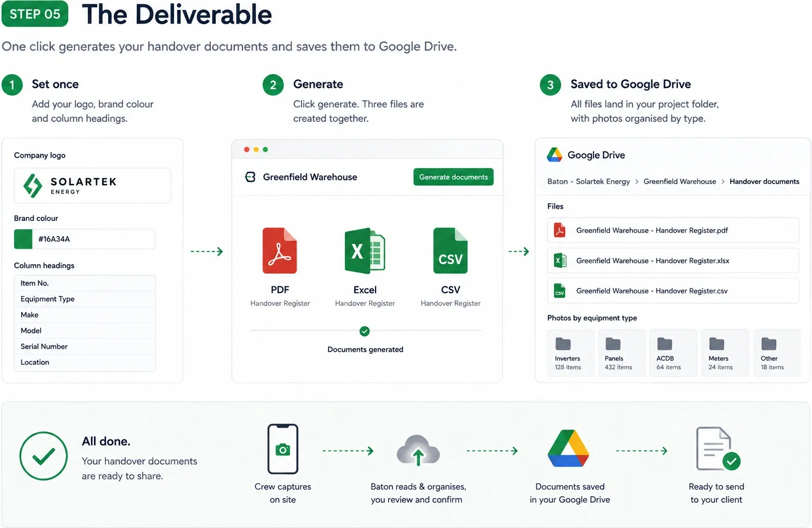Image resolution: width=812 pixels, height=528 pixels.
Task: Click the PDF icon of Handover Register.pdf
Action: pos(559,230)
